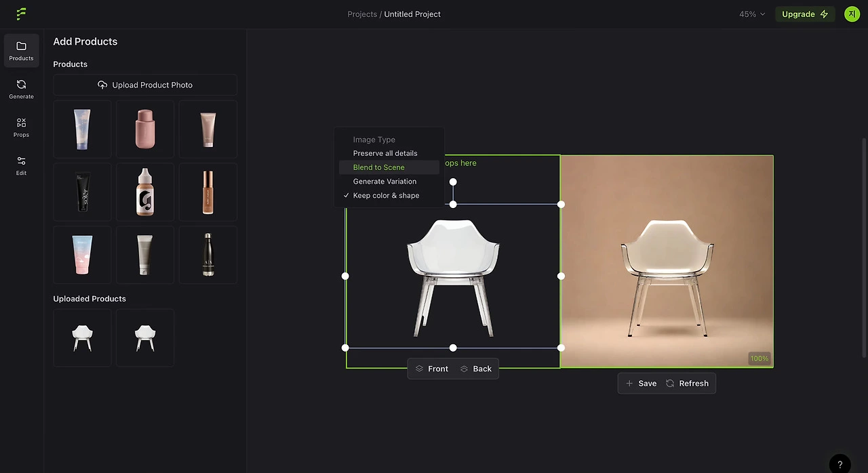Select the second uploaded chair product

tap(145, 337)
